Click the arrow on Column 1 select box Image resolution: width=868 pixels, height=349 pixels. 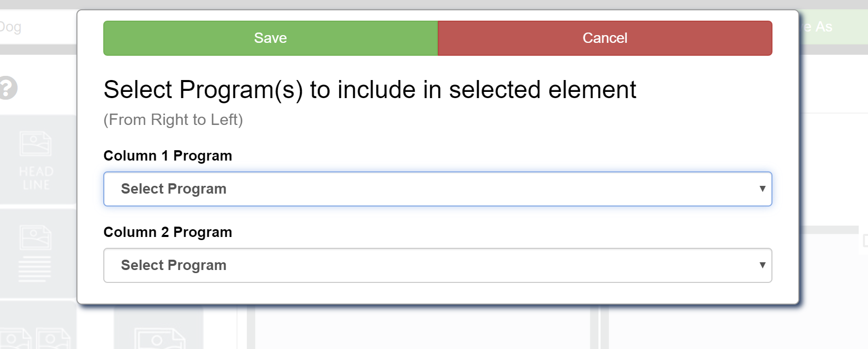click(x=762, y=189)
